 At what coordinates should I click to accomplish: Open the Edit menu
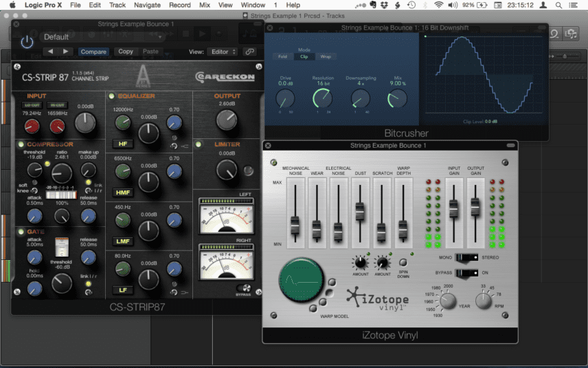[x=95, y=6]
